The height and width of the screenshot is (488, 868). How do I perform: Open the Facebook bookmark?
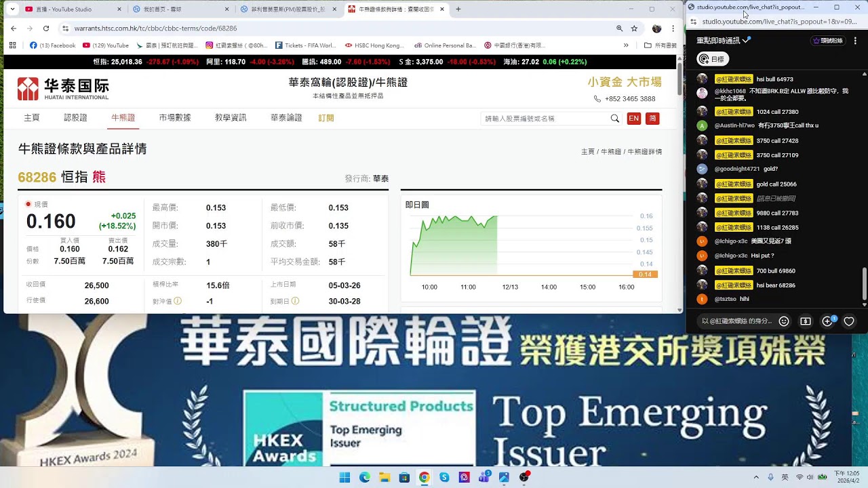tap(52, 45)
